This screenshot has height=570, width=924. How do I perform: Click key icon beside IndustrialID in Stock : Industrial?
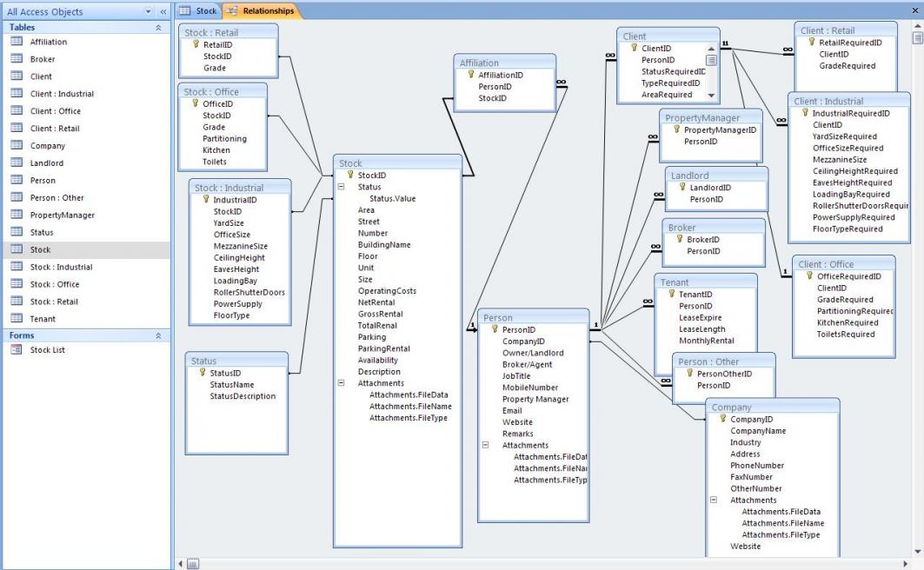[x=206, y=198]
